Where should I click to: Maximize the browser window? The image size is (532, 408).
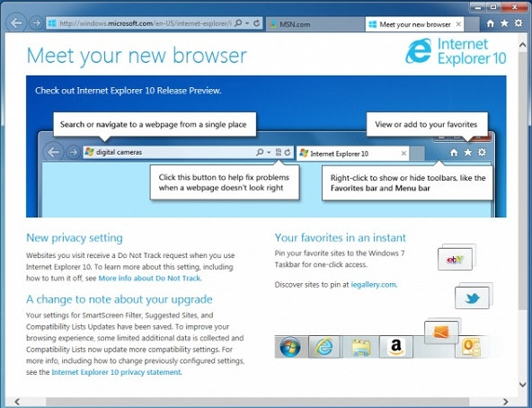(493, 6)
